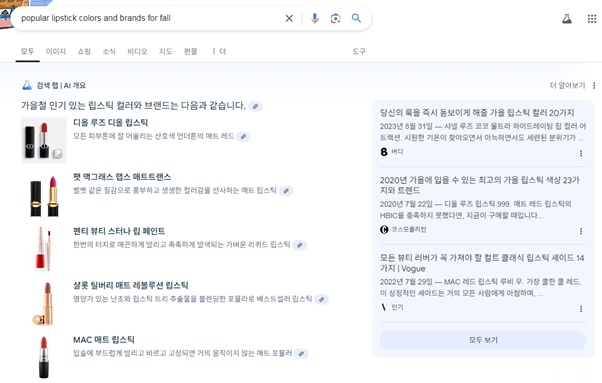The height and width of the screenshot is (383, 602).
Task: Click source link icon beside Dior description
Action: [243, 136]
